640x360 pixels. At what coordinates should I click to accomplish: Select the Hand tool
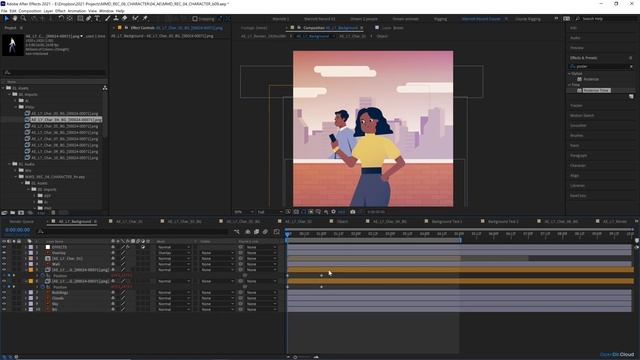15,18
